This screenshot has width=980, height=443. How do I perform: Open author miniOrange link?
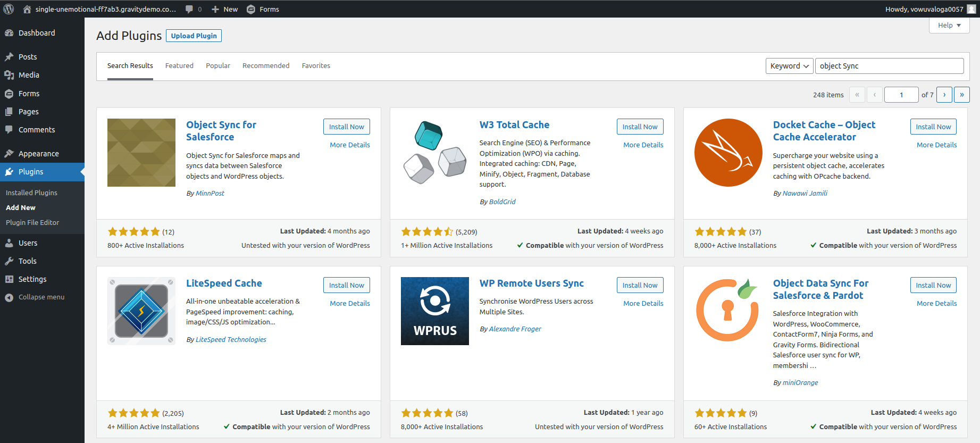click(800, 382)
